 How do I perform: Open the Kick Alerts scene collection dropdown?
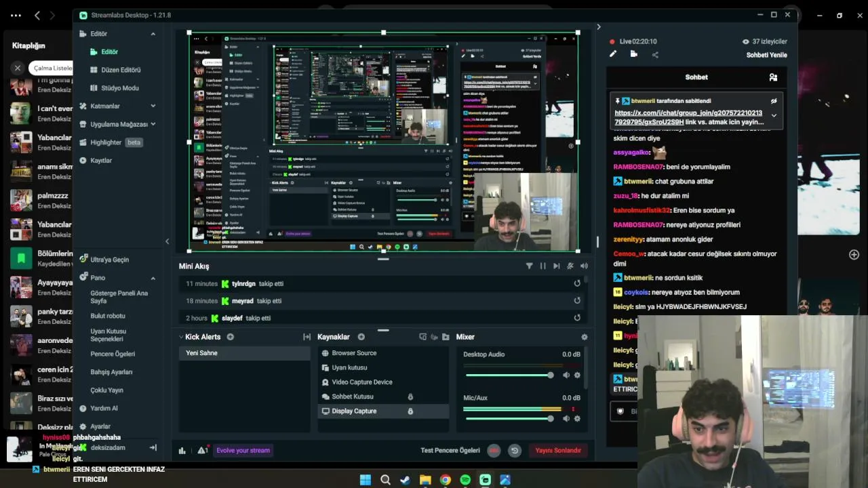point(199,337)
